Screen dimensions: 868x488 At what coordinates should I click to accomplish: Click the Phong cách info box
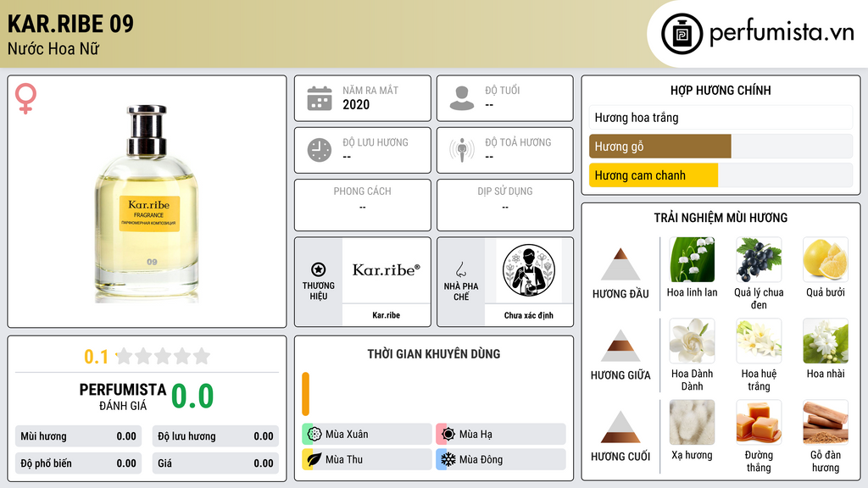tap(363, 205)
